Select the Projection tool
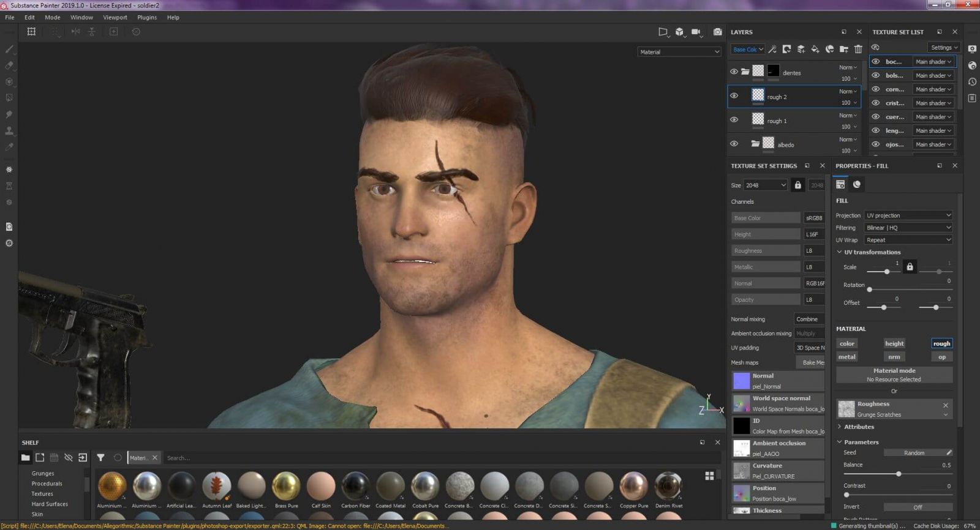 point(9,81)
